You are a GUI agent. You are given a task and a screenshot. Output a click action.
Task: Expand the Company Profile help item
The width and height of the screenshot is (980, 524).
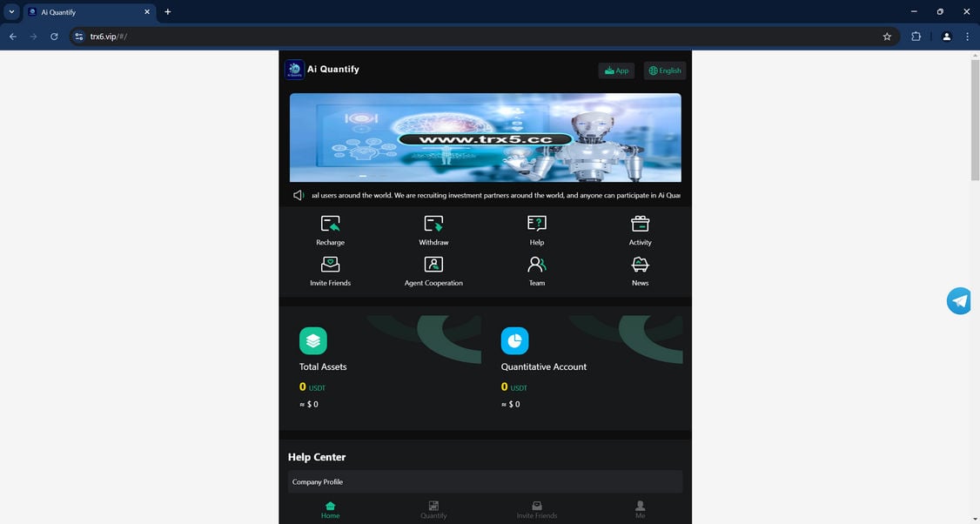[x=485, y=481]
